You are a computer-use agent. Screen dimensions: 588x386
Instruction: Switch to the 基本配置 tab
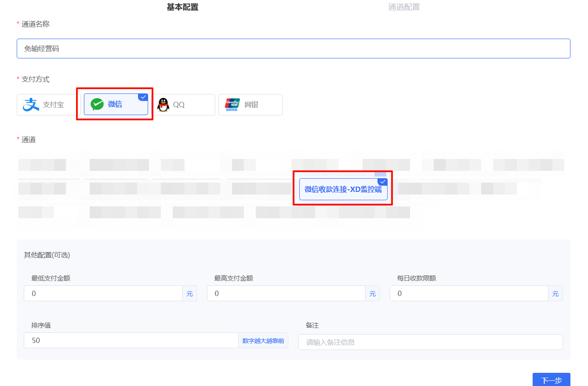[x=182, y=7]
